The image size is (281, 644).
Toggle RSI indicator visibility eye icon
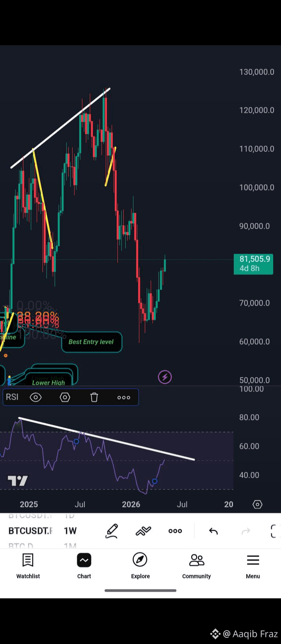coord(36,397)
